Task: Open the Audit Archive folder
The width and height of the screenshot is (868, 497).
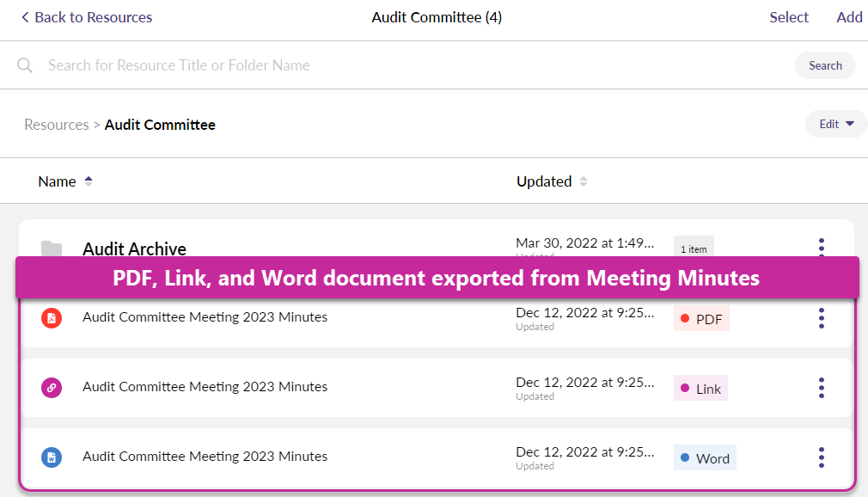Action: pos(134,248)
